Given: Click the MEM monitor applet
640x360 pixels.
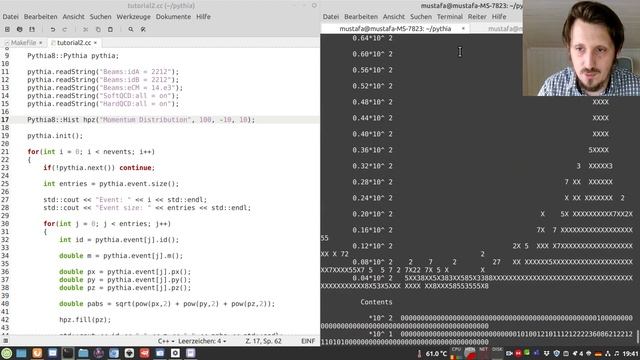Looking at the screenshot, I should (470, 353).
